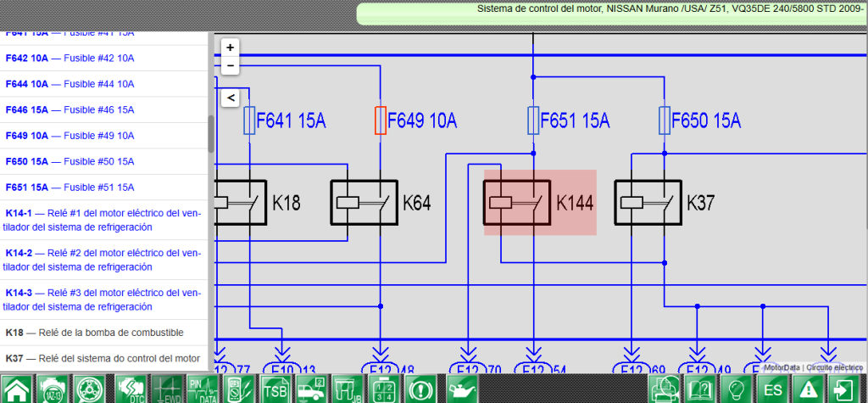The width and height of the screenshot is (868, 403).
Task: Open the DTC trouble codes icon
Action: coord(131,389)
